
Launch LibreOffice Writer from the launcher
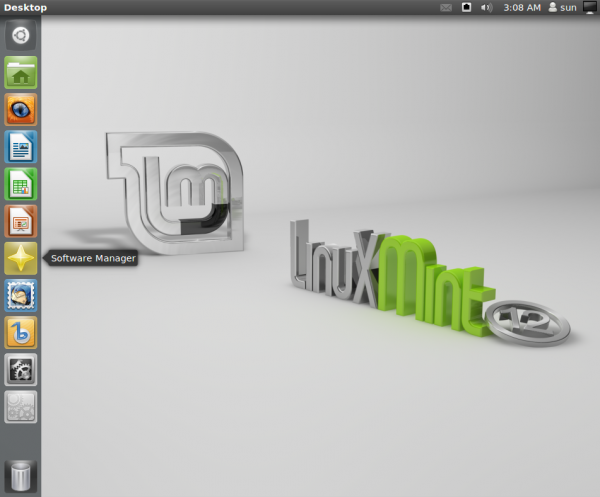21,147
